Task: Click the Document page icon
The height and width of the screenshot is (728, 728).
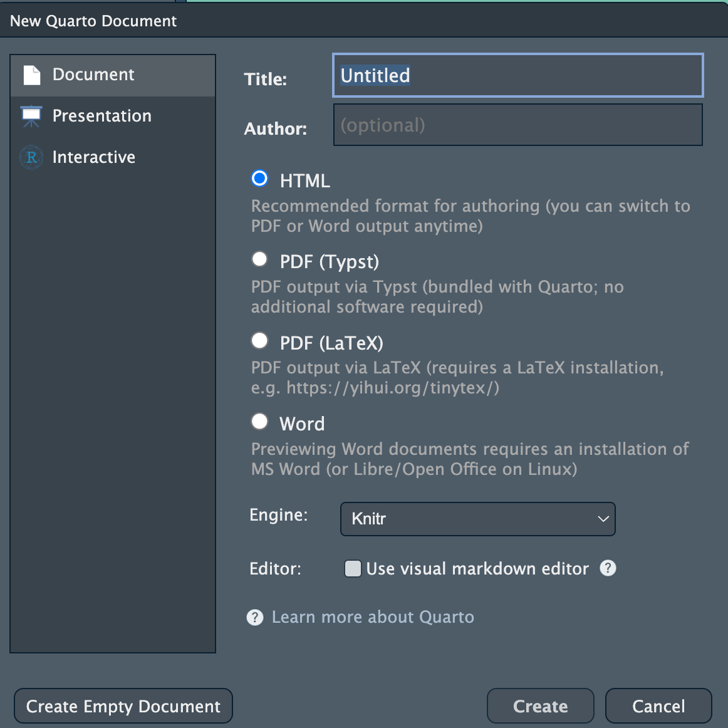Action: pos(32,75)
